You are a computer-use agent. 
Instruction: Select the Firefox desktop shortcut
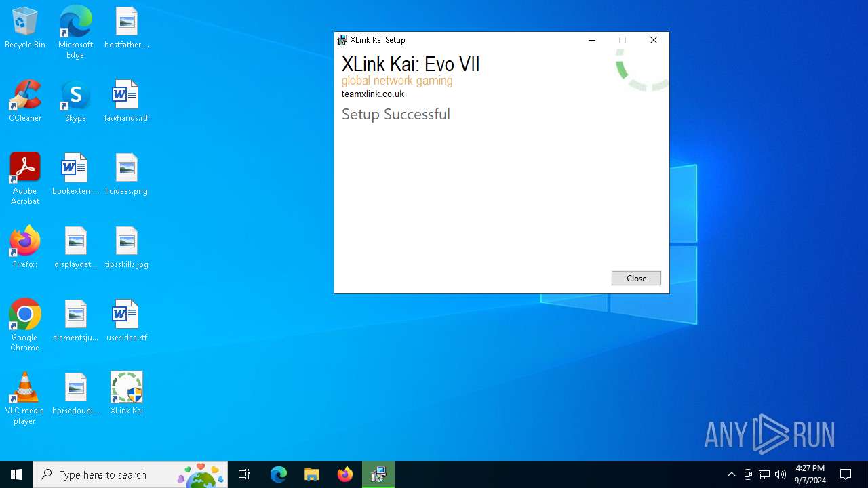pos(25,248)
